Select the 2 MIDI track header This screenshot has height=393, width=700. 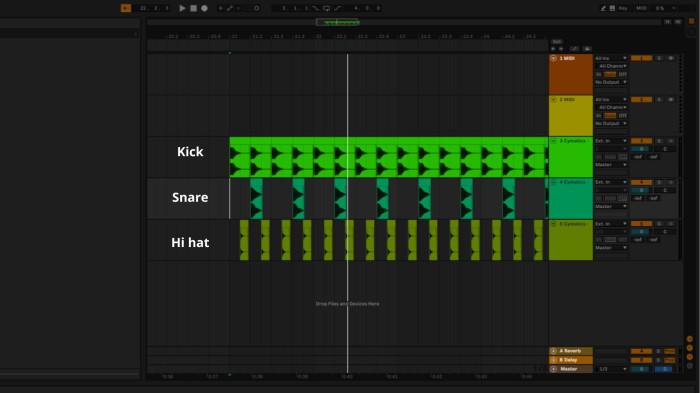click(571, 116)
